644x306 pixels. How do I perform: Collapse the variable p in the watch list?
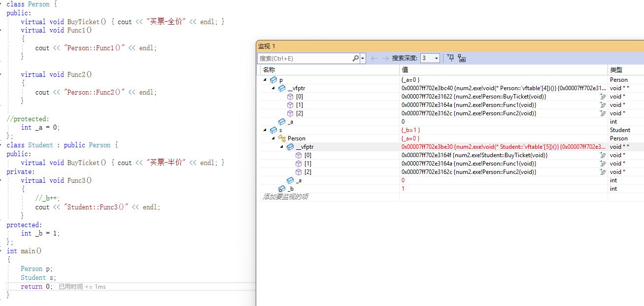click(265, 80)
